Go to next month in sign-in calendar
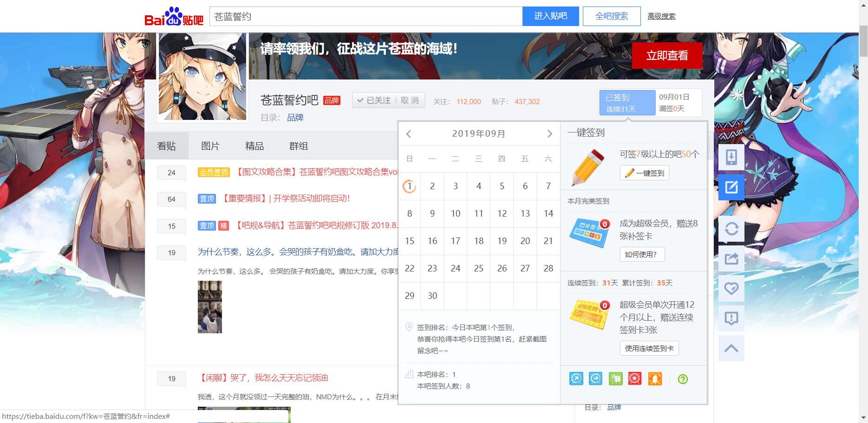Viewport: 868px width, 423px height. [550, 134]
